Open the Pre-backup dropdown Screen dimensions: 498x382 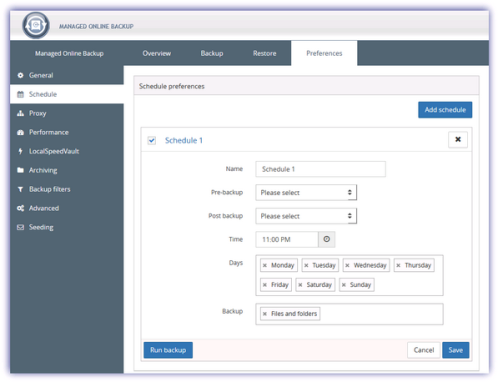tap(306, 193)
